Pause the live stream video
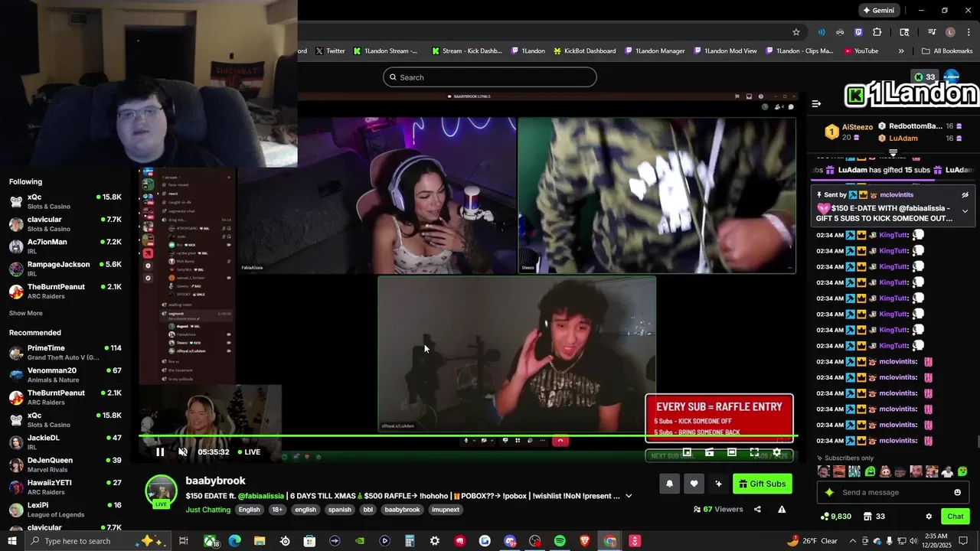The width and height of the screenshot is (980, 551). coord(160,452)
